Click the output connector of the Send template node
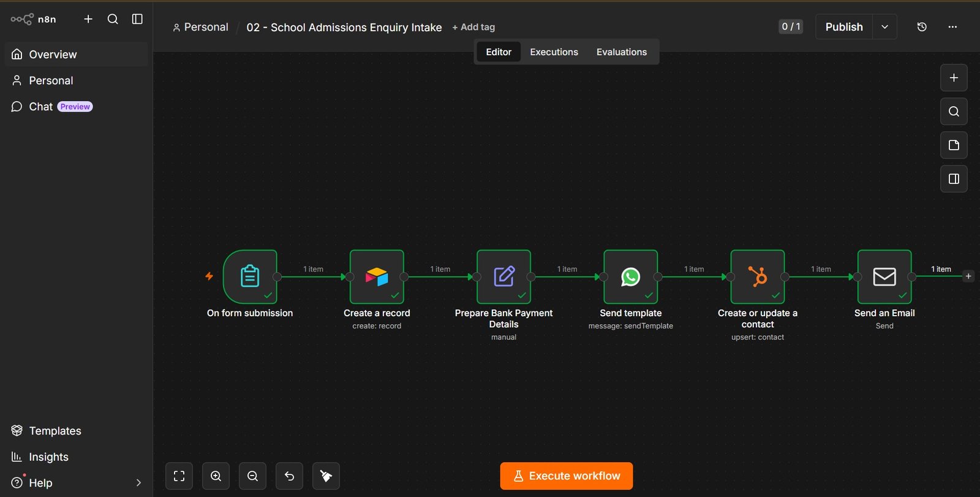This screenshot has width=980, height=497. tap(658, 277)
